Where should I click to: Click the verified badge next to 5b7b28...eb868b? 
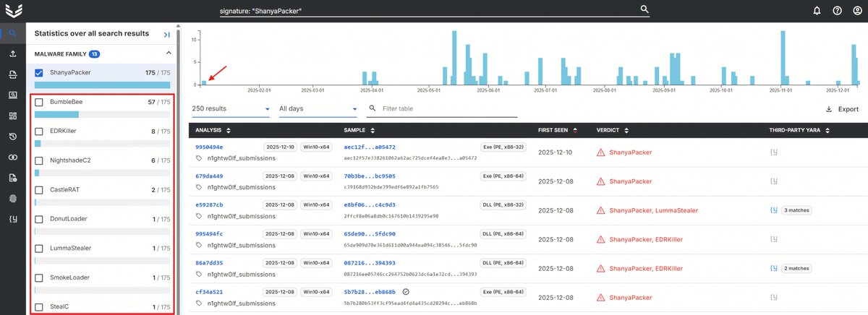[406, 292]
